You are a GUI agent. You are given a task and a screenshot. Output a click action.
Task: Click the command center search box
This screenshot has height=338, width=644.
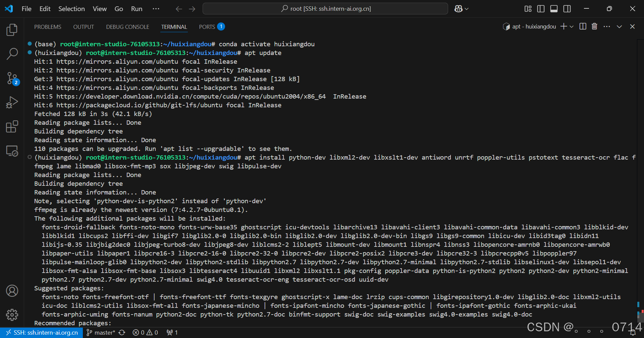click(325, 9)
